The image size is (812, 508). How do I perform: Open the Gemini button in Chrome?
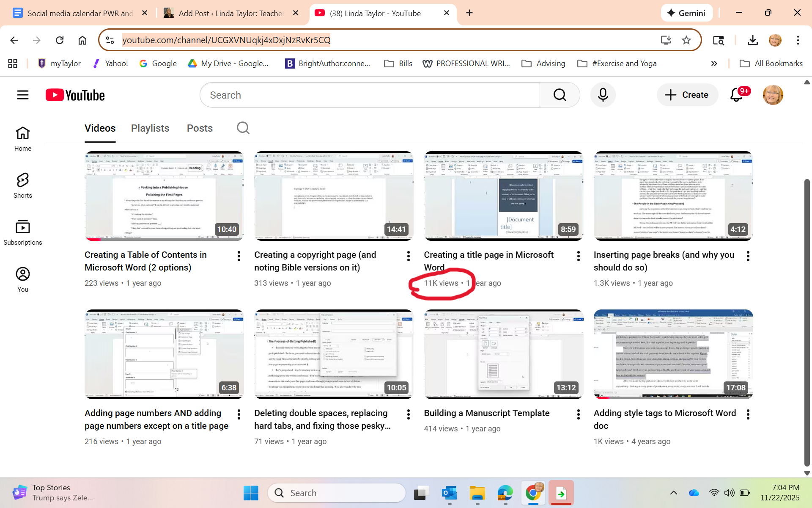(x=686, y=13)
